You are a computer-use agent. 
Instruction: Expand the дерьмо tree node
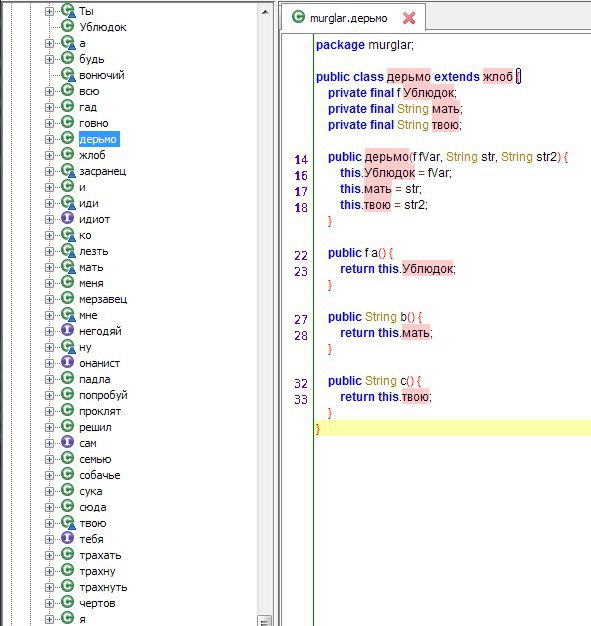tap(49, 139)
